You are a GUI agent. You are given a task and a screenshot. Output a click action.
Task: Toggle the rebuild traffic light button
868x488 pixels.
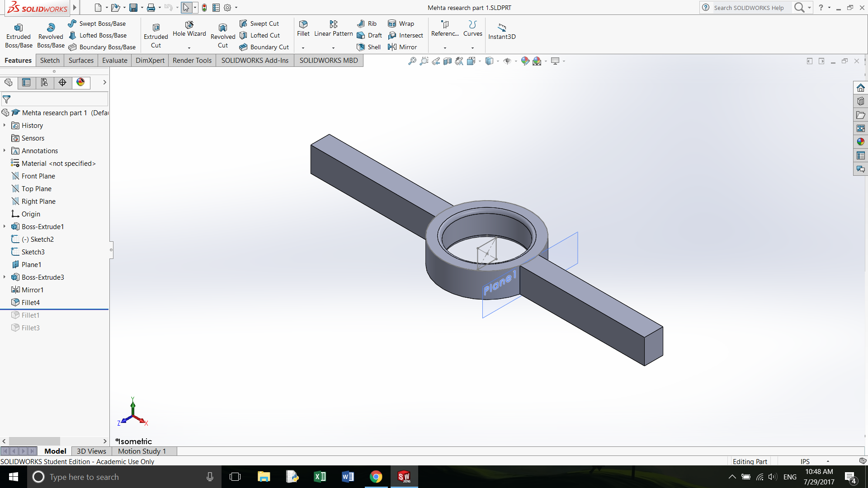[x=204, y=8]
